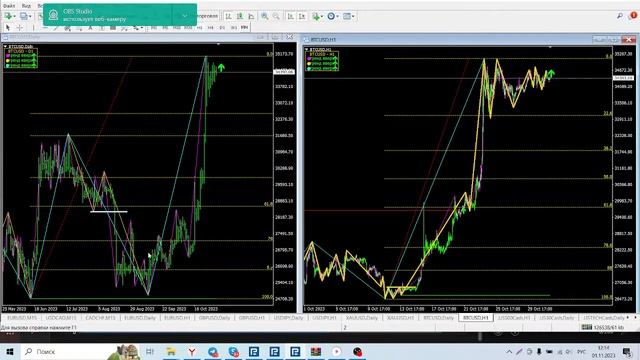Select the Cursor arrow tool
Screen dimensions: 640x360
coord(7,28)
